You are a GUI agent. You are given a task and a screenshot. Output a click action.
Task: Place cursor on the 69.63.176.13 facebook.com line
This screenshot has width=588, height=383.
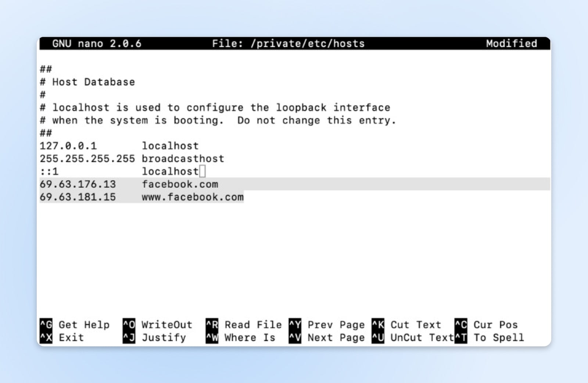[x=129, y=184]
